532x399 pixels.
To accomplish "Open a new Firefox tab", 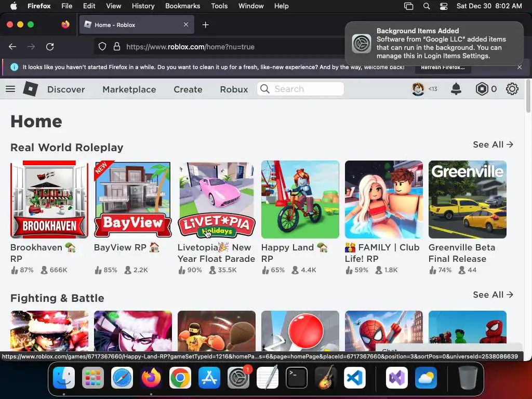I will click(205, 25).
